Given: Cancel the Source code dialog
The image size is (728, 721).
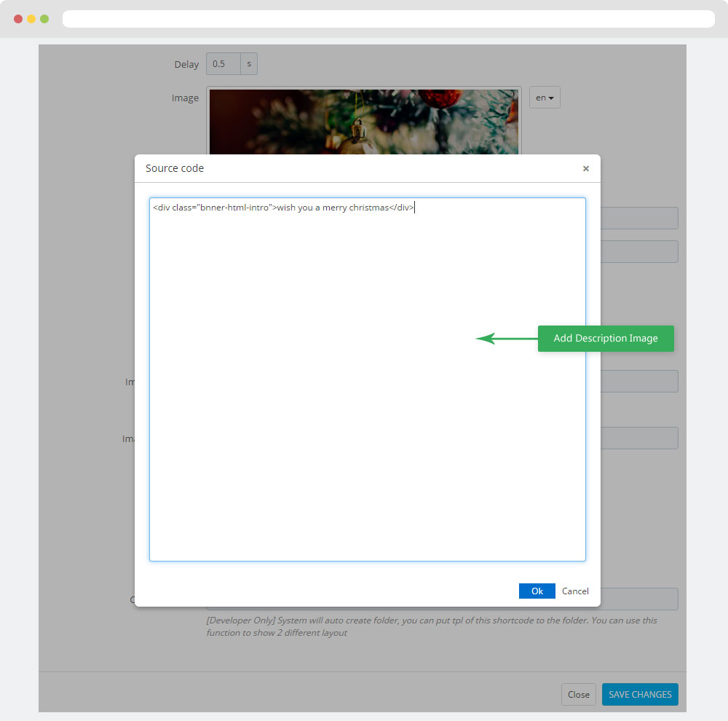Looking at the screenshot, I should [575, 591].
